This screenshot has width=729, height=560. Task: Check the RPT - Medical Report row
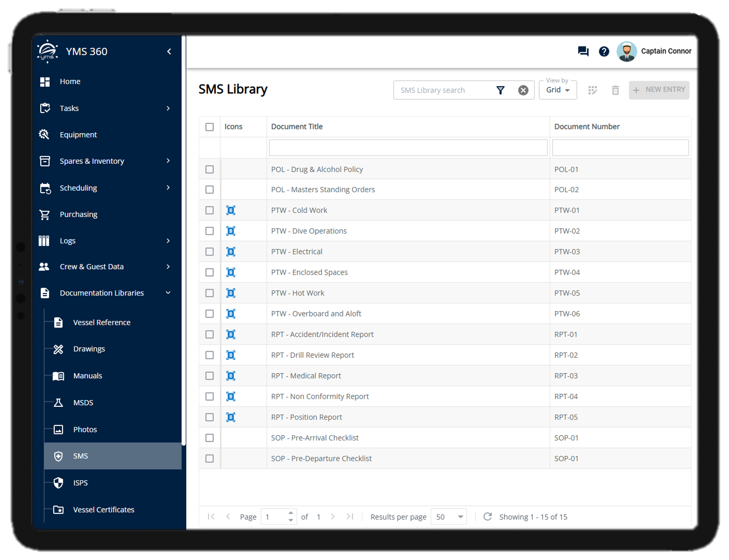(x=209, y=376)
